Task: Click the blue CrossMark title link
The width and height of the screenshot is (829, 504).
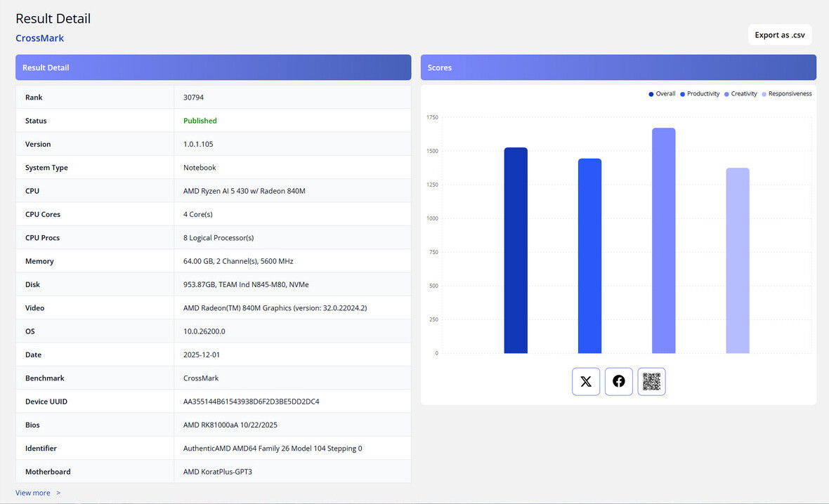Action: click(x=39, y=38)
